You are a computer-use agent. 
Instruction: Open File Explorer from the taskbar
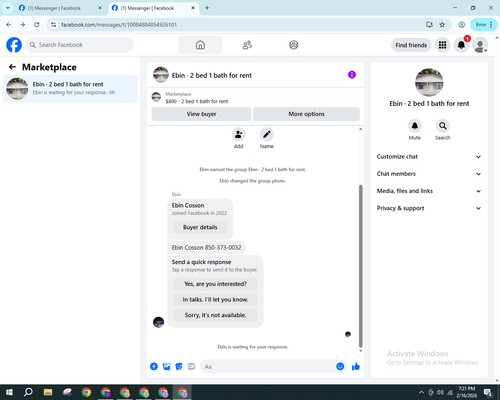click(48, 392)
